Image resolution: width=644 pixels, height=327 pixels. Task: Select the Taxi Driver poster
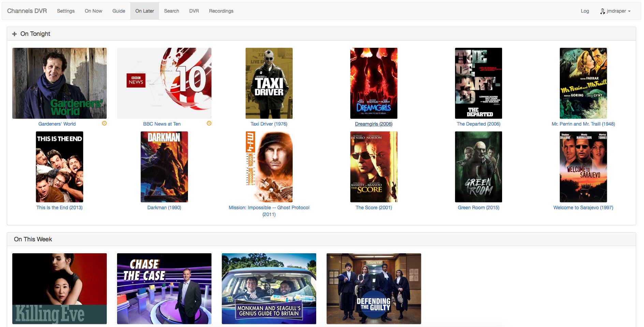click(269, 83)
